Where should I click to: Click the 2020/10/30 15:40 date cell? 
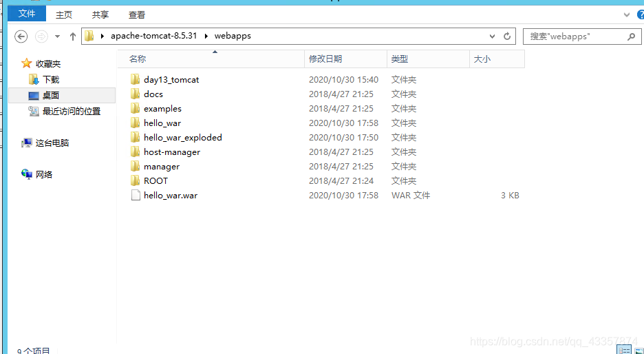coord(343,80)
